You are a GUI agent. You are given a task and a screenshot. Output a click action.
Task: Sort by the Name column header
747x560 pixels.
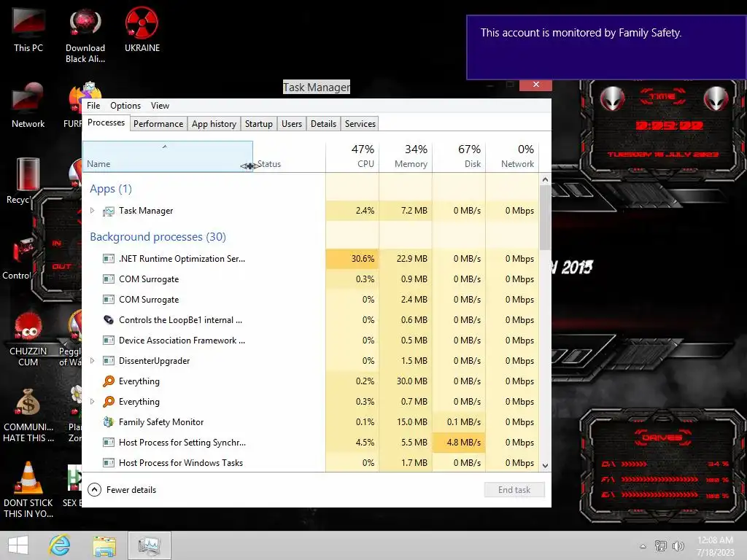click(167, 157)
